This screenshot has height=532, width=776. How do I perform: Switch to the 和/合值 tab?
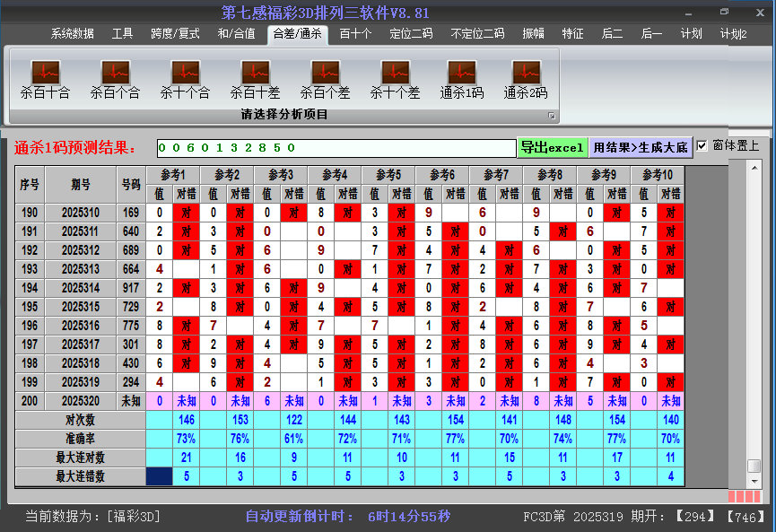click(236, 34)
